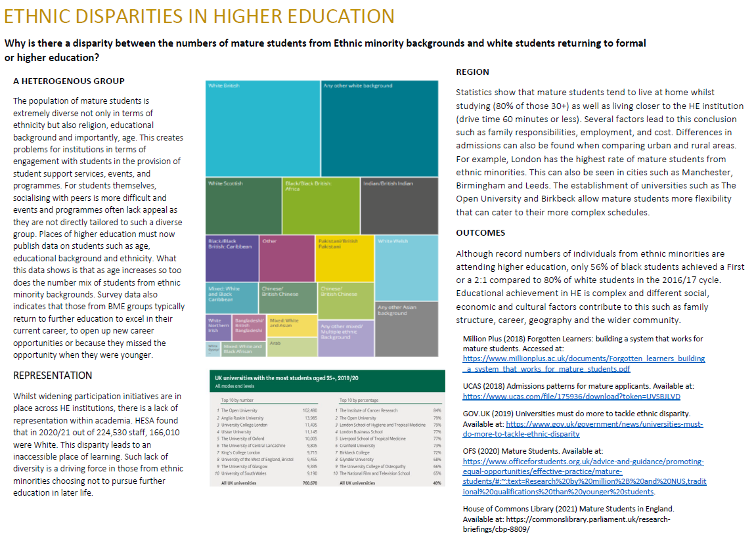
Task: Click the 'Top 10 by percentage' column header
Action: coord(360,400)
